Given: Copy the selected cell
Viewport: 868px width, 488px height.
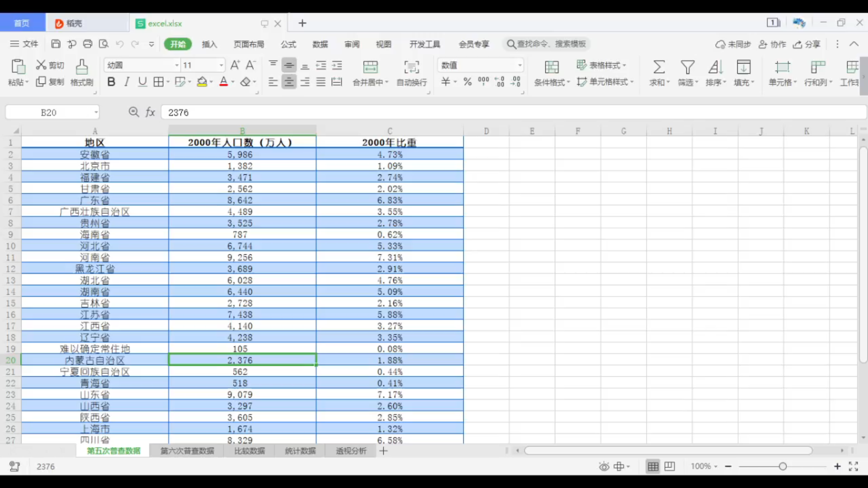Looking at the screenshot, I should (x=50, y=82).
